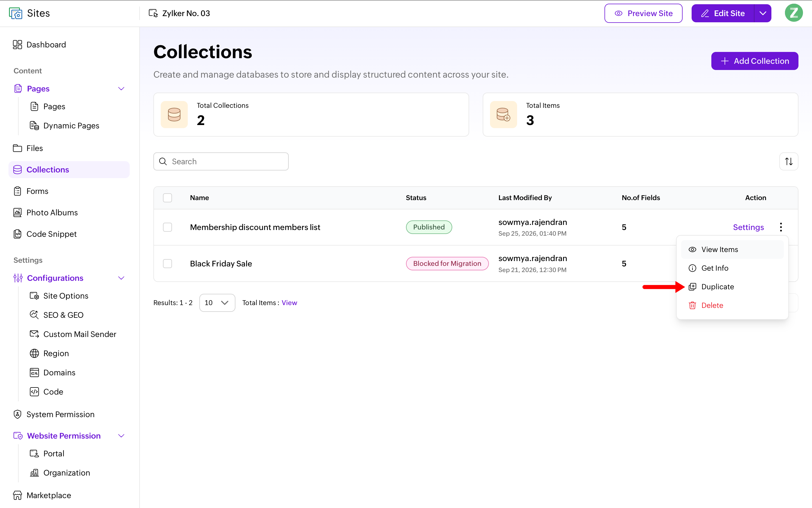Collapse the Configurations group
The width and height of the screenshot is (812, 508).
pyautogui.click(x=122, y=278)
